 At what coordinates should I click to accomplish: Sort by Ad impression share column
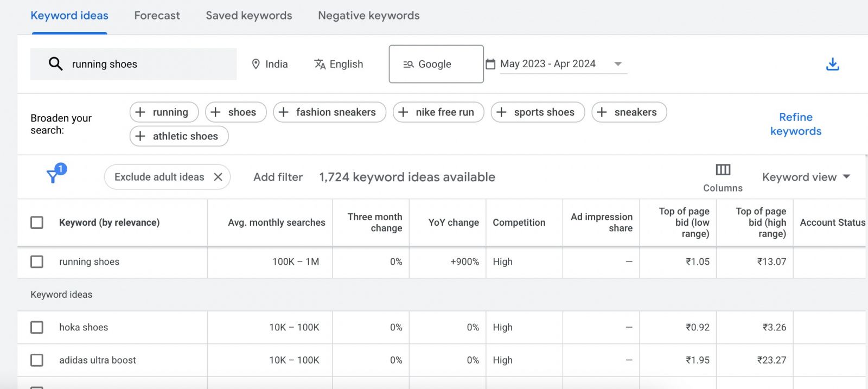pyautogui.click(x=602, y=222)
